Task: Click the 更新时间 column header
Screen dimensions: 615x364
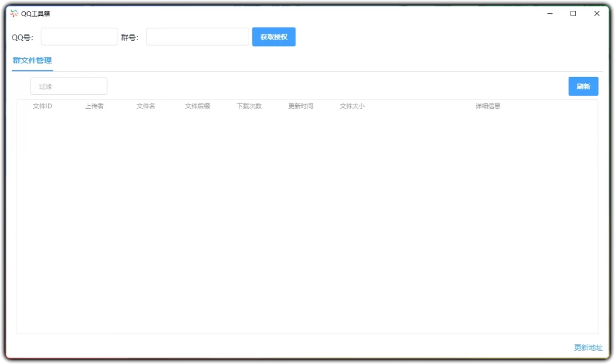Action: tap(300, 105)
